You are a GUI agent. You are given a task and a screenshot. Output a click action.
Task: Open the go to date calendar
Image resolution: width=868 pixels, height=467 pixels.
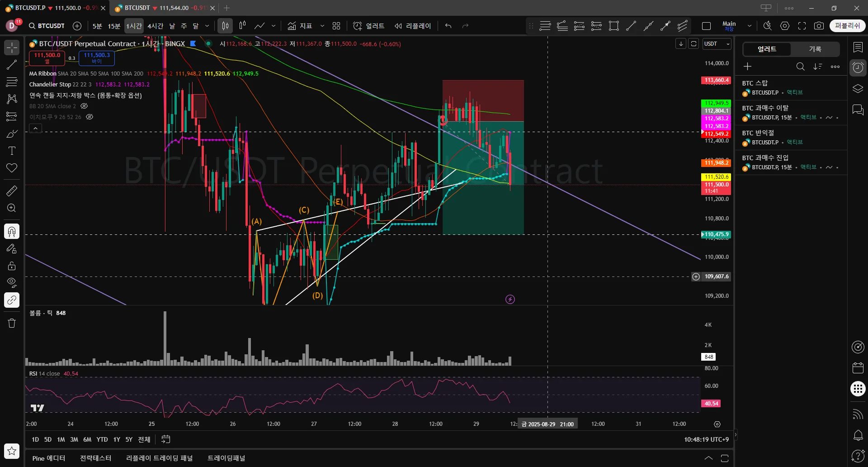166,439
